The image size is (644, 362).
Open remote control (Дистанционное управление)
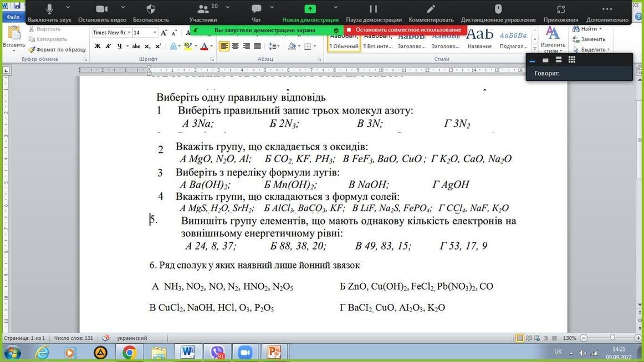498,13
